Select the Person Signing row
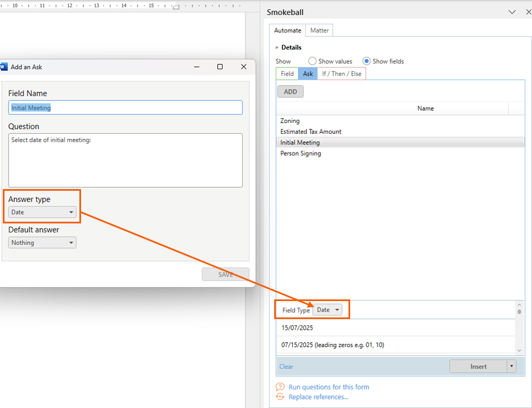Image resolution: width=532 pixels, height=408 pixels. [x=400, y=153]
